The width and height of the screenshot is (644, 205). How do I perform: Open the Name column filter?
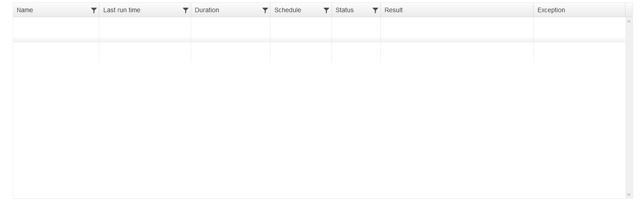coord(94,10)
